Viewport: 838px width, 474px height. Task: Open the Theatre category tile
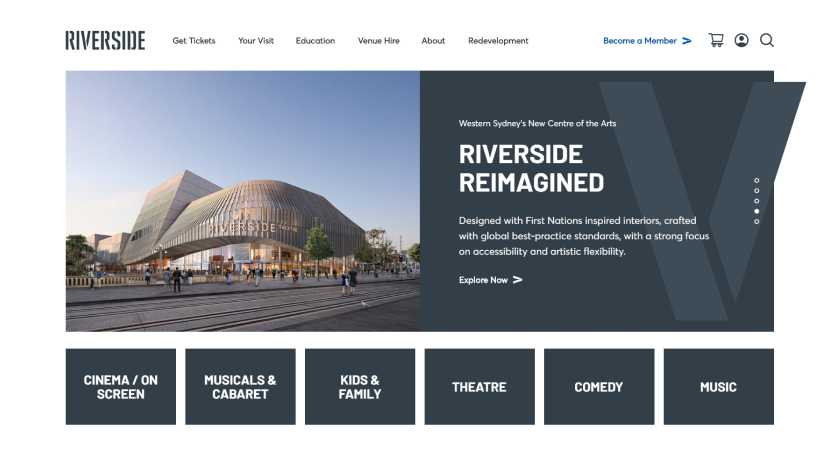point(479,387)
